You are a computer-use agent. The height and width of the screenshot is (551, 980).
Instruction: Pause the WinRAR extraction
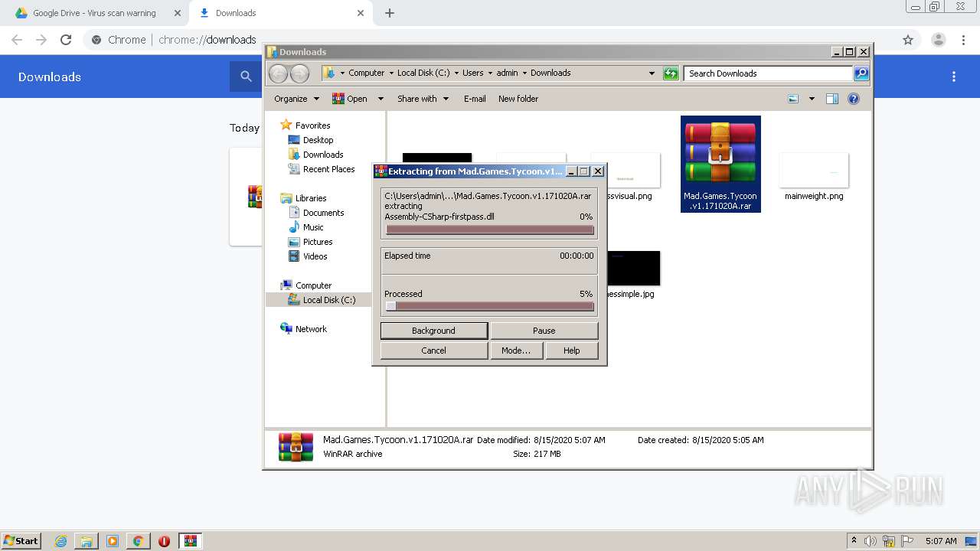[x=544, y=331]
